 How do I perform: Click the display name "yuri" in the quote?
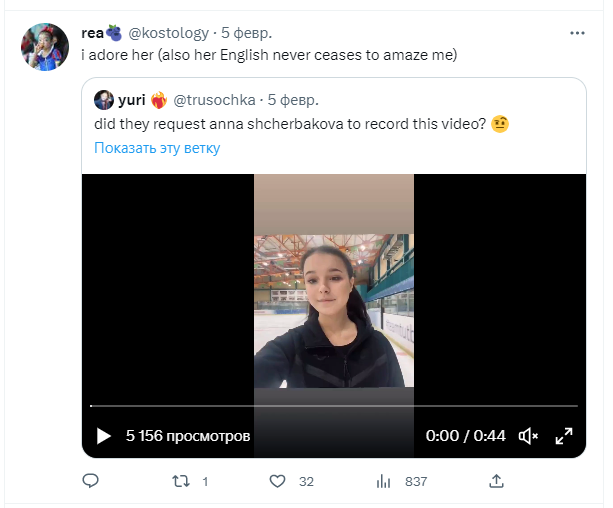point(132,100)
